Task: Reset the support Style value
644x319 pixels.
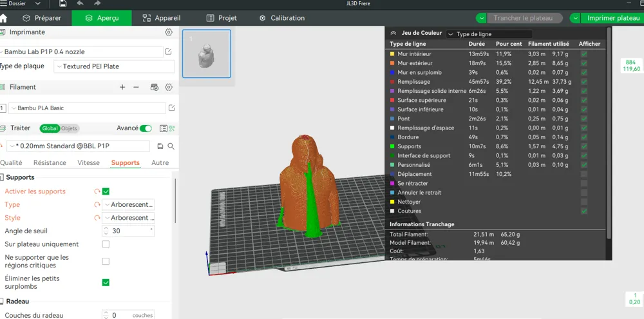Action: (x=97, y=218)
